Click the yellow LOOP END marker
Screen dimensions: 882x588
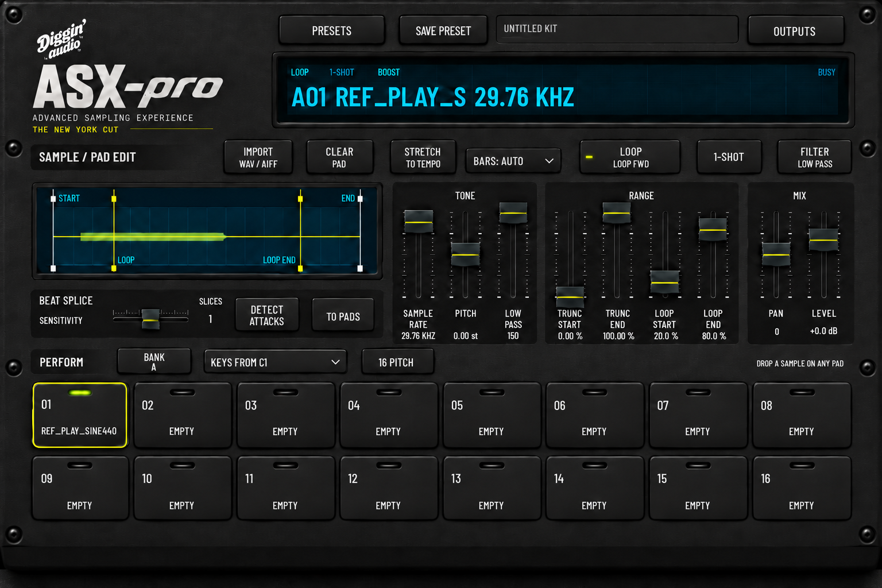click(x=300, y=199)
